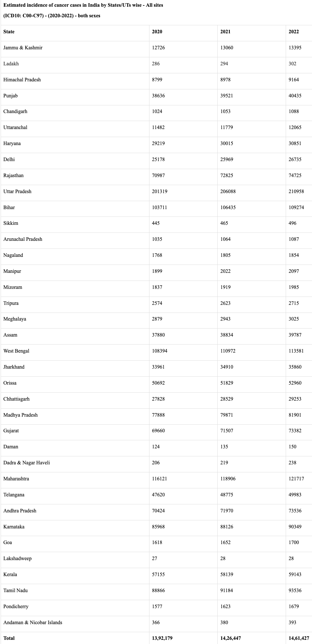Viewport: 312px width, 644px height.
Task: Select the Bihar state name cell
Action: tap(9, 208)
